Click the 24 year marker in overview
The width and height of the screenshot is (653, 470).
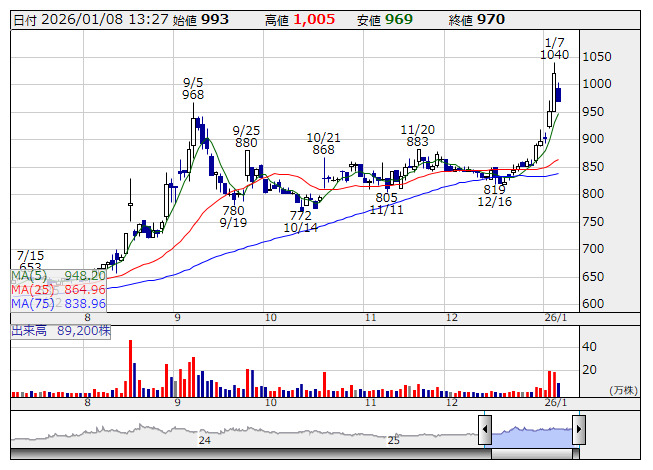tap(204, 440)
